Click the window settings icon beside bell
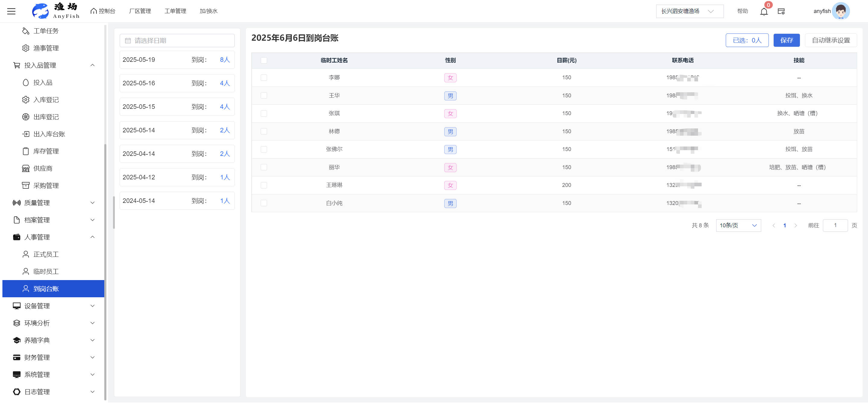This screenshot has width=868, height=407. 781,11
